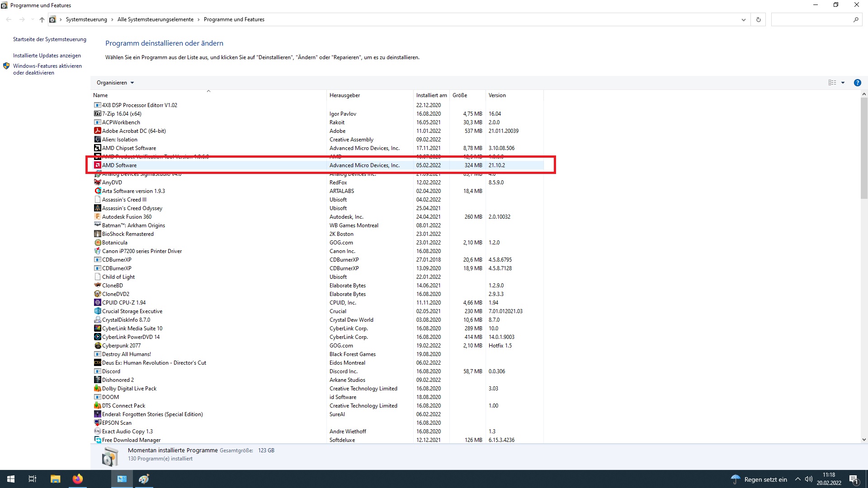This screenshot has width=868, height=488.
Task: Click the Adobe Acrobat DC program icon
Action: click(x=97, y=131)
